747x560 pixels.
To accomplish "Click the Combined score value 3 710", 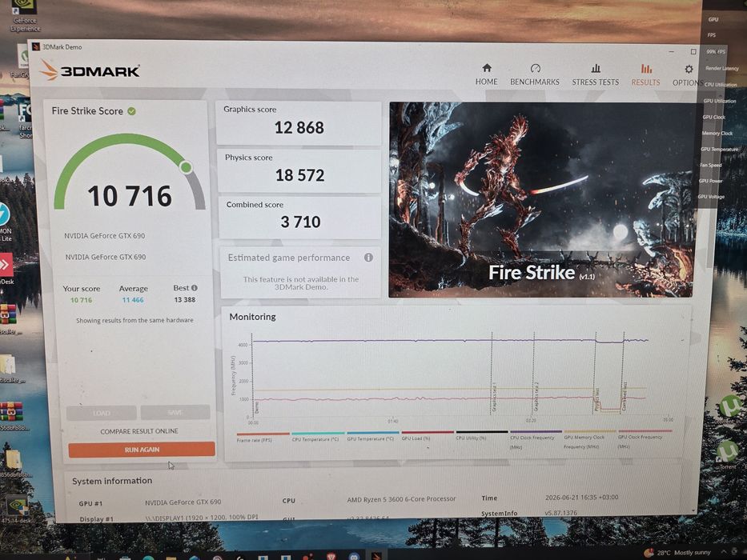I will [x=300, y=222].
